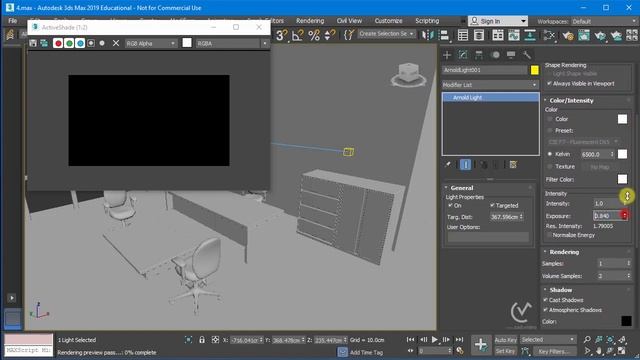Uncheck the Targeted checkbox
The image size is (640, 360).
[x=492, y=205]
